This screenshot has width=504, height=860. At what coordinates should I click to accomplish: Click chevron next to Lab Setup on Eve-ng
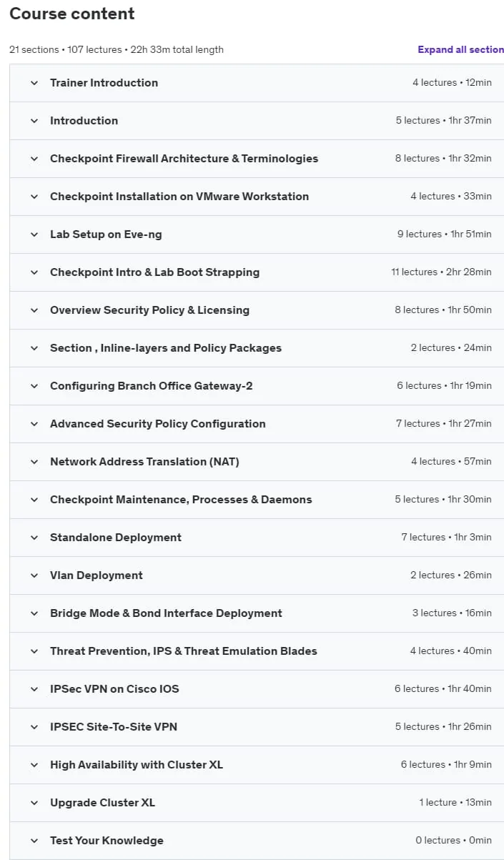(x=34, y=234)
